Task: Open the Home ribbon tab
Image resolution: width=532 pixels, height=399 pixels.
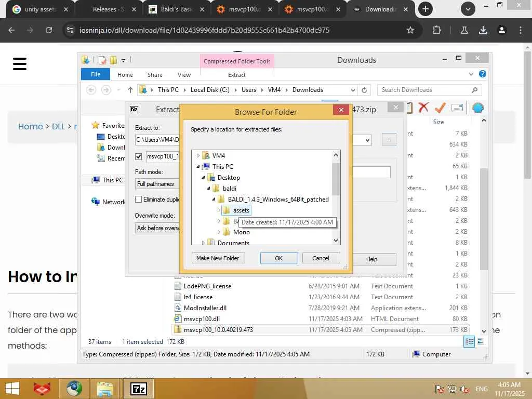Action: click(x=125, y=75)
